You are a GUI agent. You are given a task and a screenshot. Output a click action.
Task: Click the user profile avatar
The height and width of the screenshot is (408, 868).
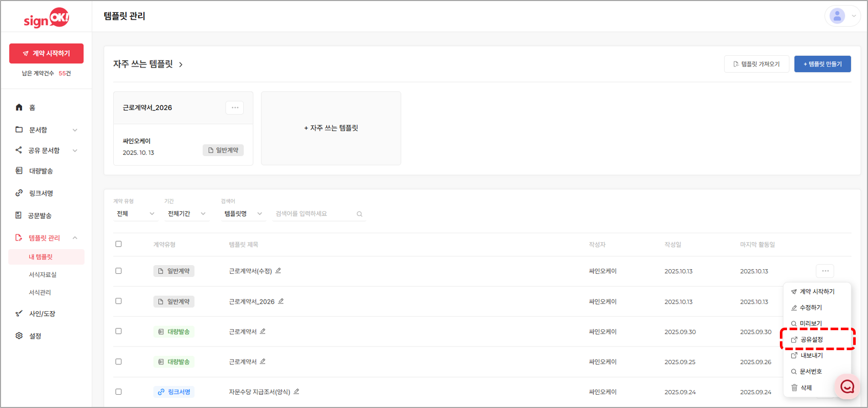tap(837, 16)
